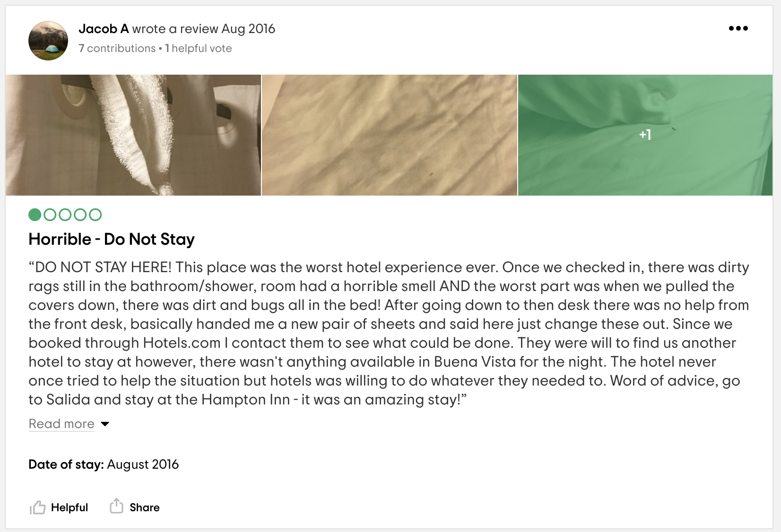Click the filled first rating bubble
781x532 pixels.
click(x=35, y=215)
